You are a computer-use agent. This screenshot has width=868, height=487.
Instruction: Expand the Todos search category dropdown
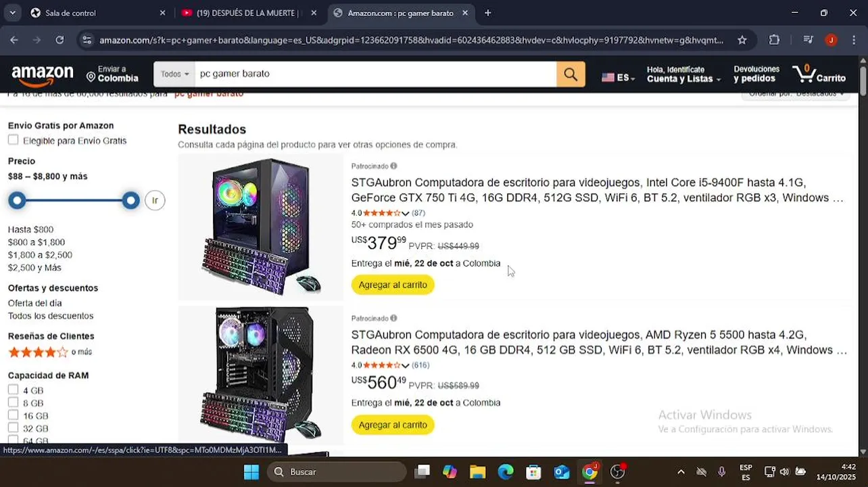[174, 74]
